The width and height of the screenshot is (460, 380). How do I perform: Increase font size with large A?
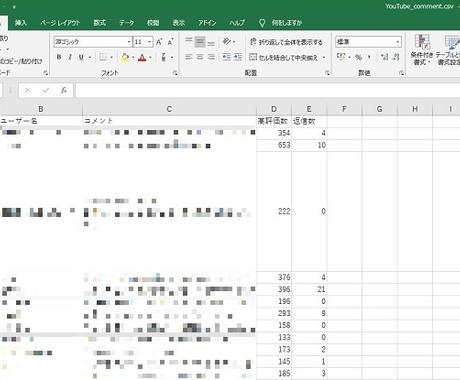coord(159,42)
